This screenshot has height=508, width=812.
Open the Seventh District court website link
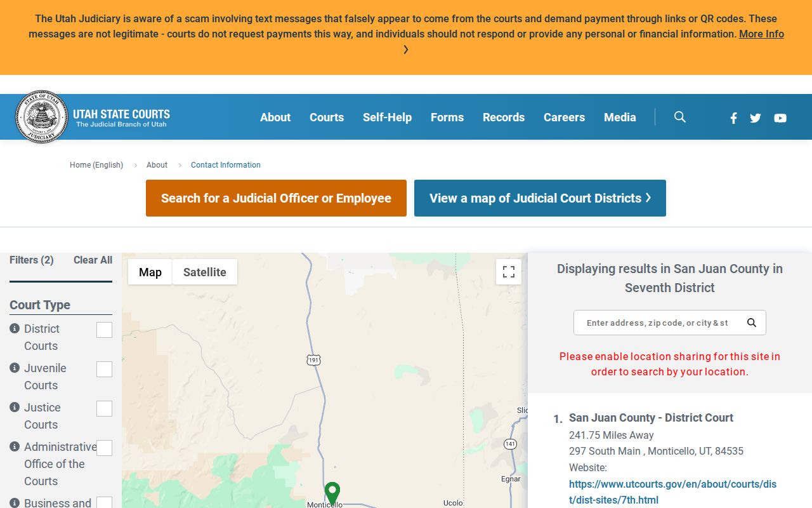(x=672, y=492)
